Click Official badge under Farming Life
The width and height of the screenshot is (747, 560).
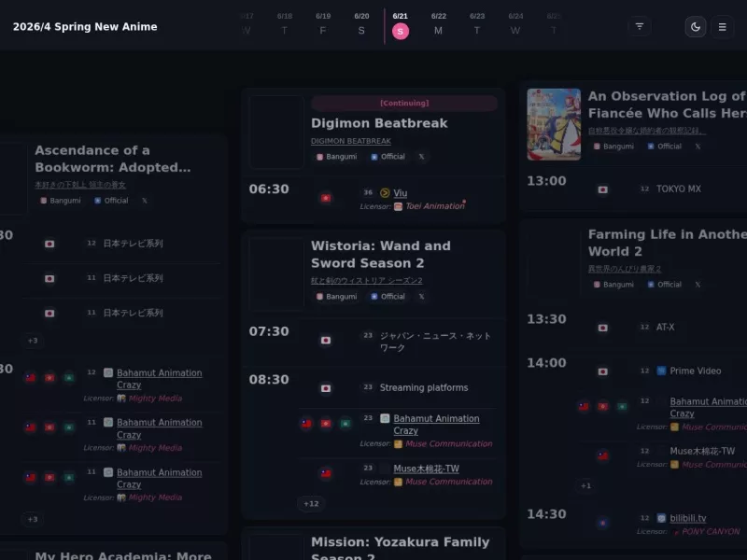665,285
